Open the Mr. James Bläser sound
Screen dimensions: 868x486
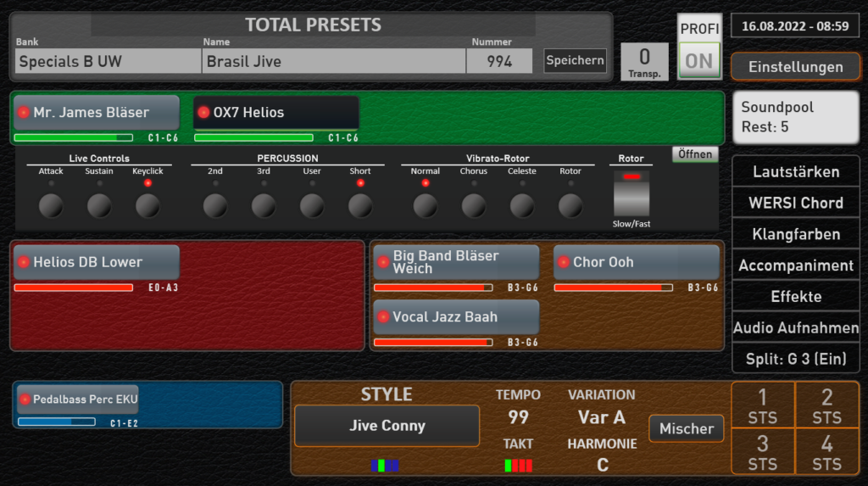97,113
